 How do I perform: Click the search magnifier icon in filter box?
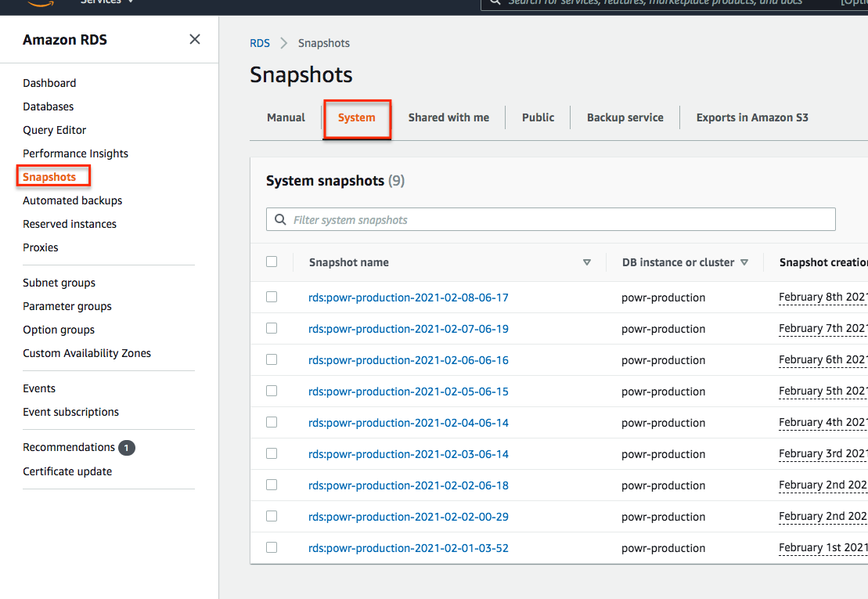[x=280, y=220]
